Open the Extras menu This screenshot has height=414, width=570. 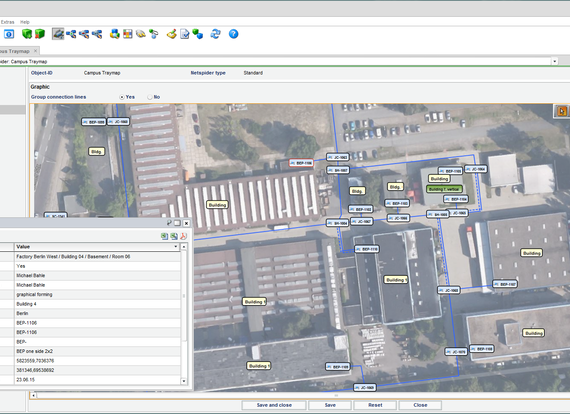point(7,22)
